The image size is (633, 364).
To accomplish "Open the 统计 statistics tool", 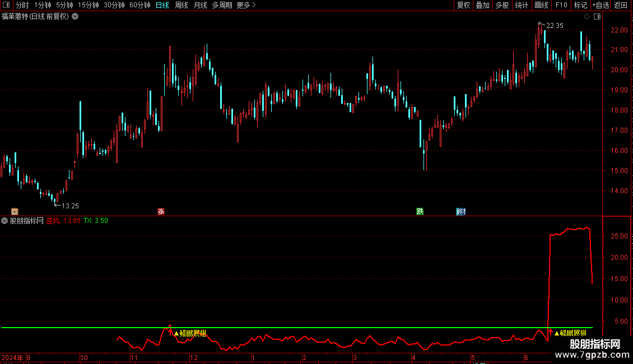I will pyautogui.click(x=522, y=5).
